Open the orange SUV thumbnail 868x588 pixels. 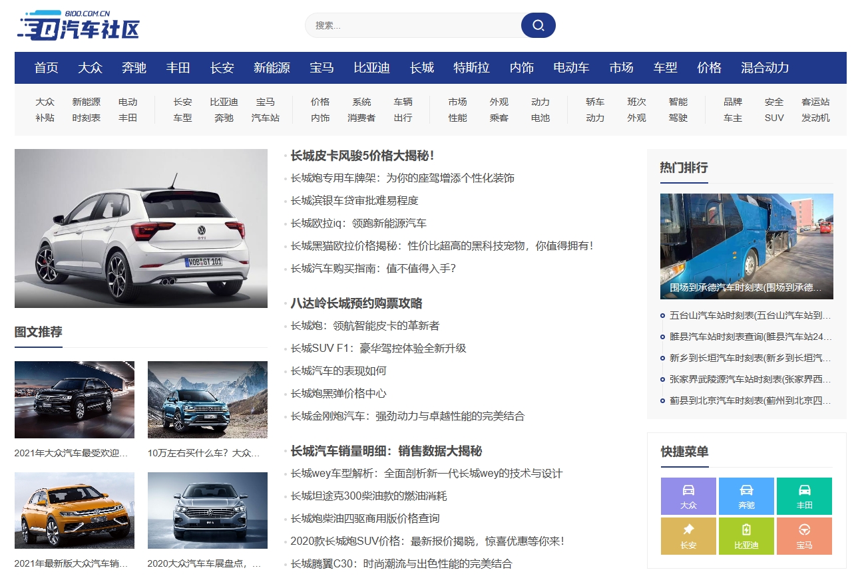[75, 511]
